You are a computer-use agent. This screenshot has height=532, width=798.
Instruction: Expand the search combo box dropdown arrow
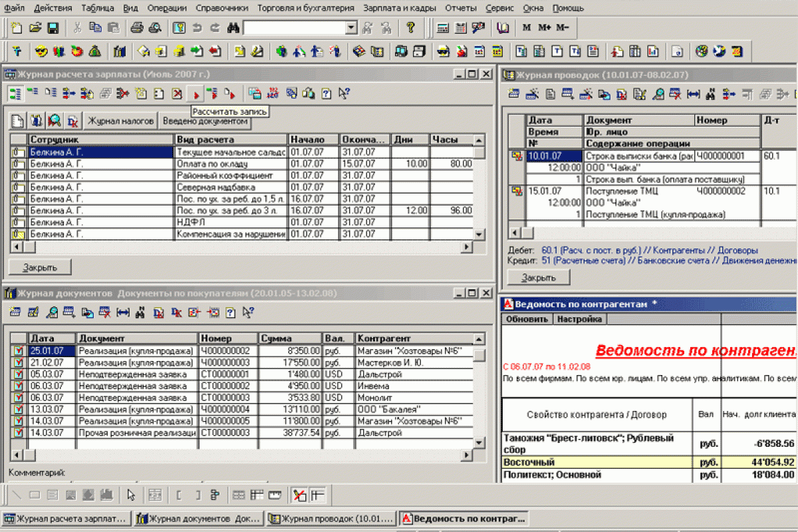coord(351,28)
